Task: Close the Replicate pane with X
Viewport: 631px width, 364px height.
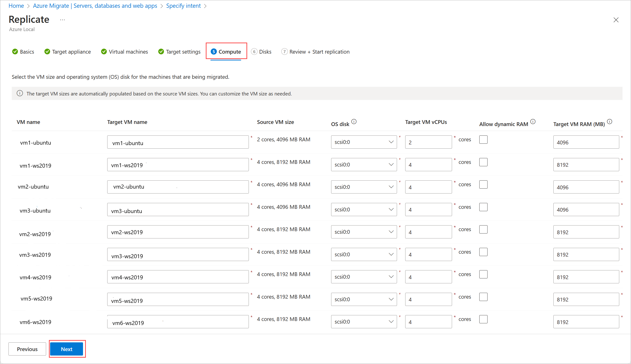Action: (616, 20)
